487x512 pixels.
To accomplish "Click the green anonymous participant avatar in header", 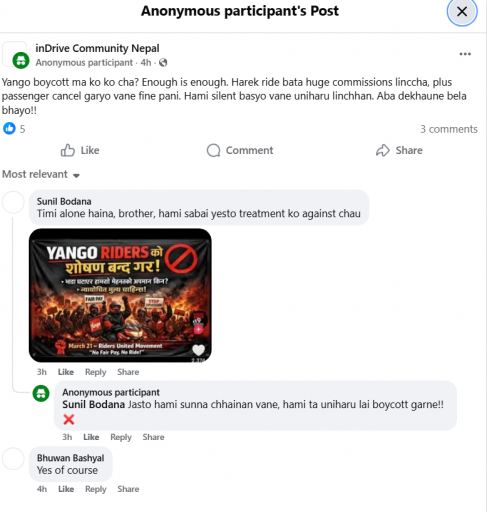I will click(x=21, y=61).
